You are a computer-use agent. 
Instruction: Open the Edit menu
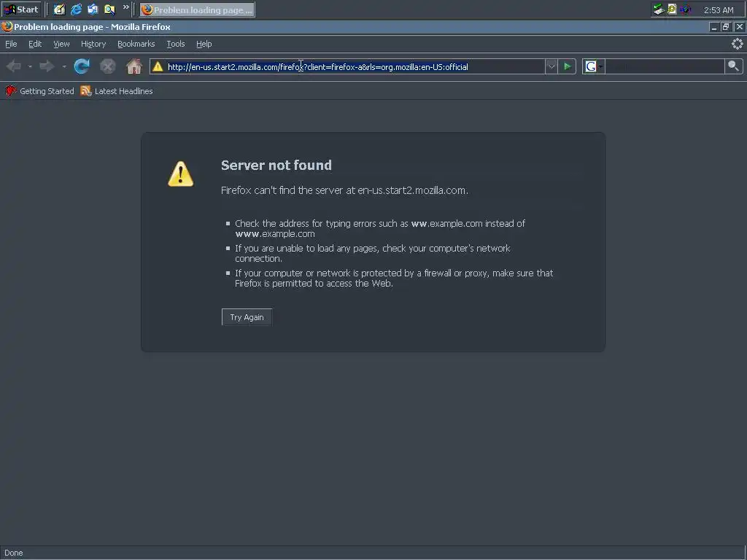pyautogui.click(x=35, y=44)
